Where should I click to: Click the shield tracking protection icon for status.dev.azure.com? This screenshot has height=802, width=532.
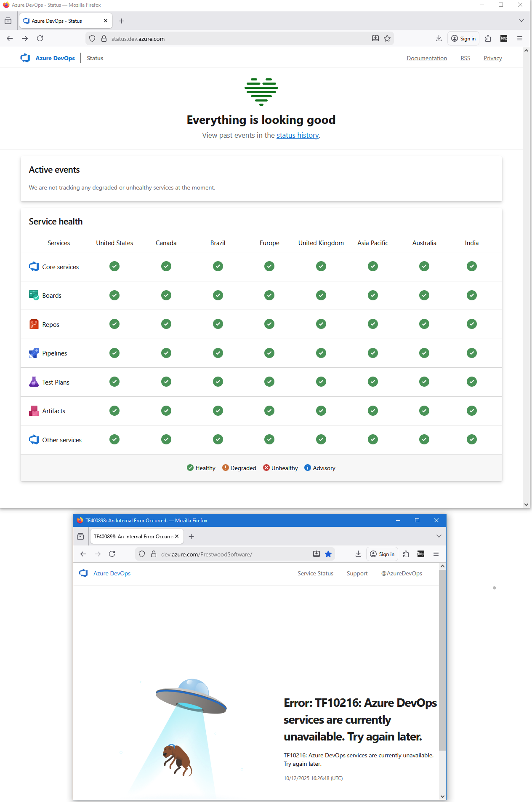pyautogui.click(x=92, y=38)
